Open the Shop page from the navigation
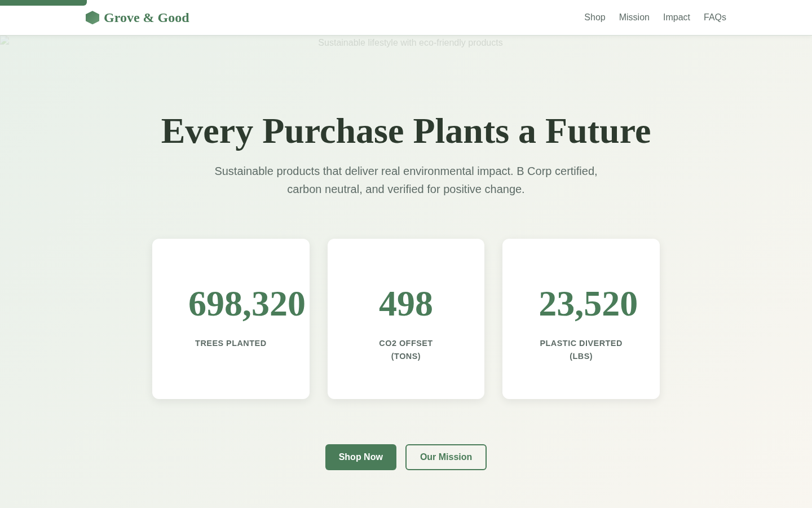The image size is (812, 508). [x=594, y=17]
